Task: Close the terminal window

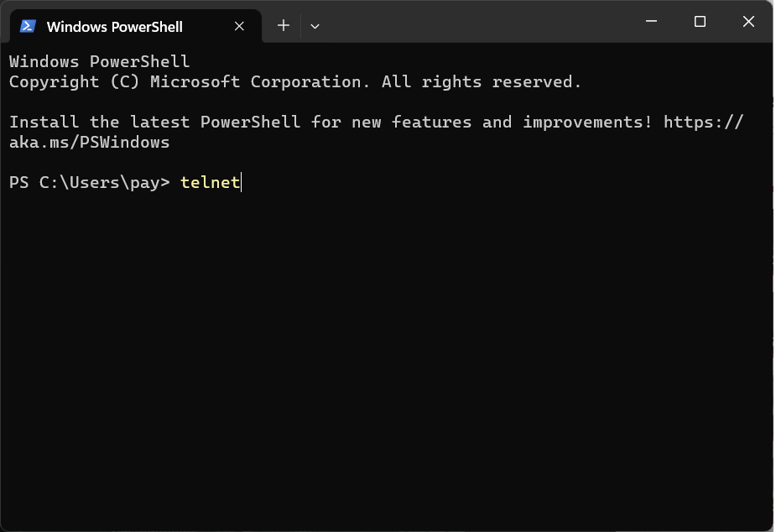Action: pos(748,22)
